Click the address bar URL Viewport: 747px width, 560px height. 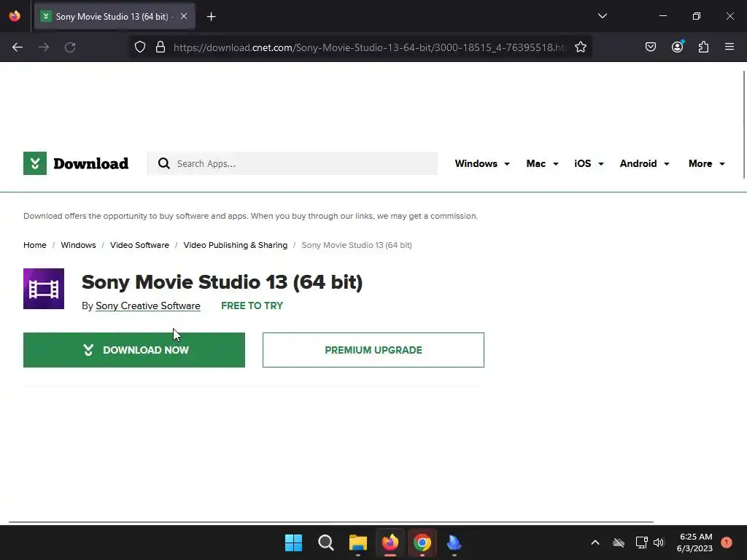370,47
